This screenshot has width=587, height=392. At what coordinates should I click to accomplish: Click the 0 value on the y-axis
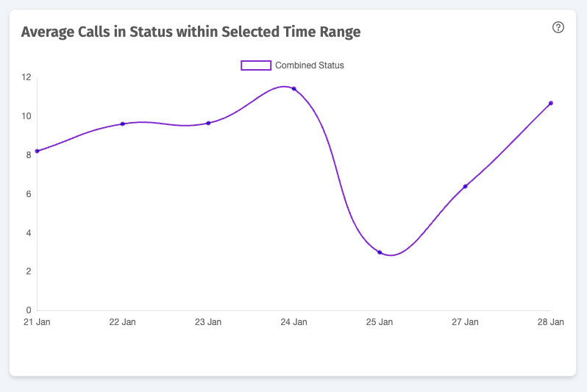click(28, 310)
